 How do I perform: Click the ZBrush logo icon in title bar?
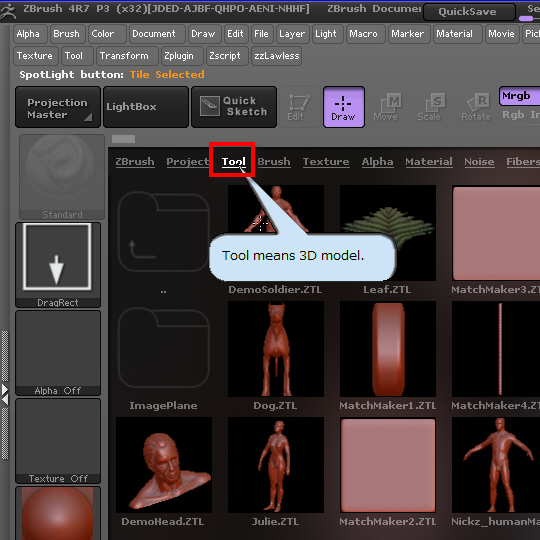coord(8,12)
